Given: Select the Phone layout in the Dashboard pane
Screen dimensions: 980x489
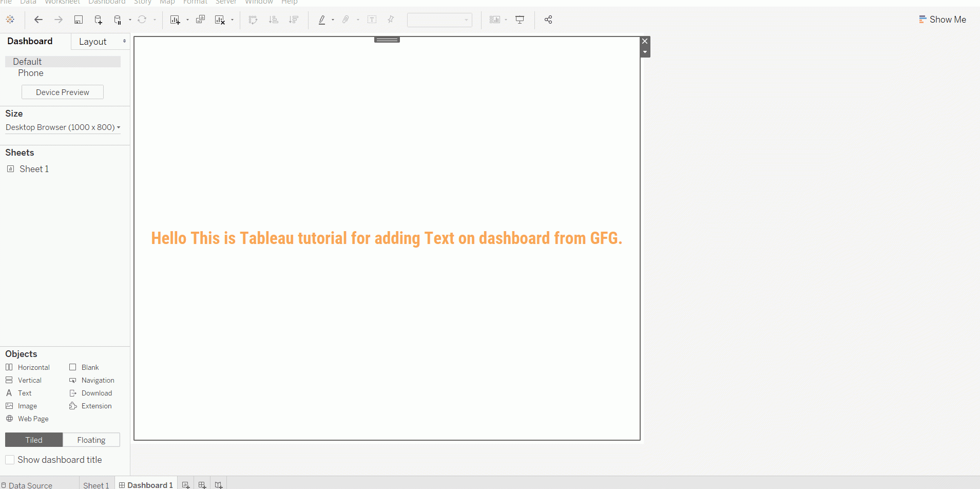Looking at the screenshot, I should [x=31, y=73].
